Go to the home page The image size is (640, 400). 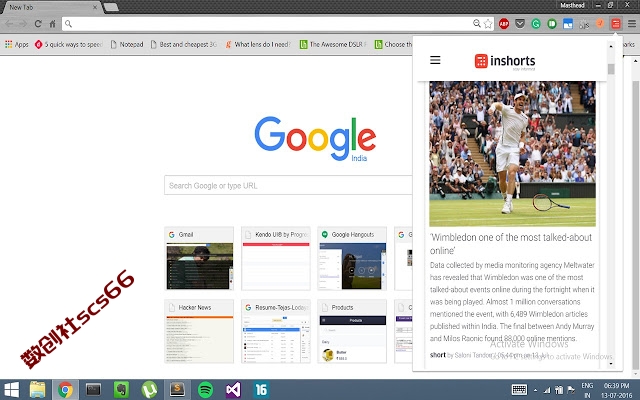tap(52, 24)
